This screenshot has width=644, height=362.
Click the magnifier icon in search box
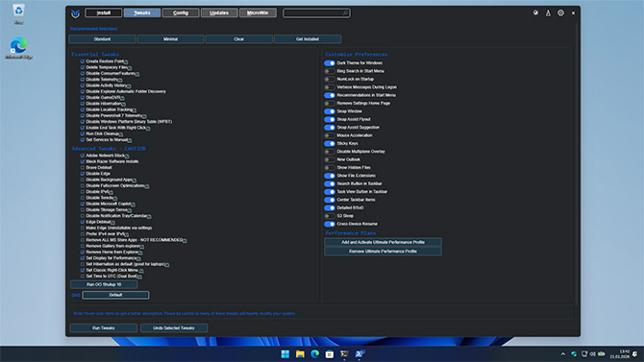(x=345, y=13)
